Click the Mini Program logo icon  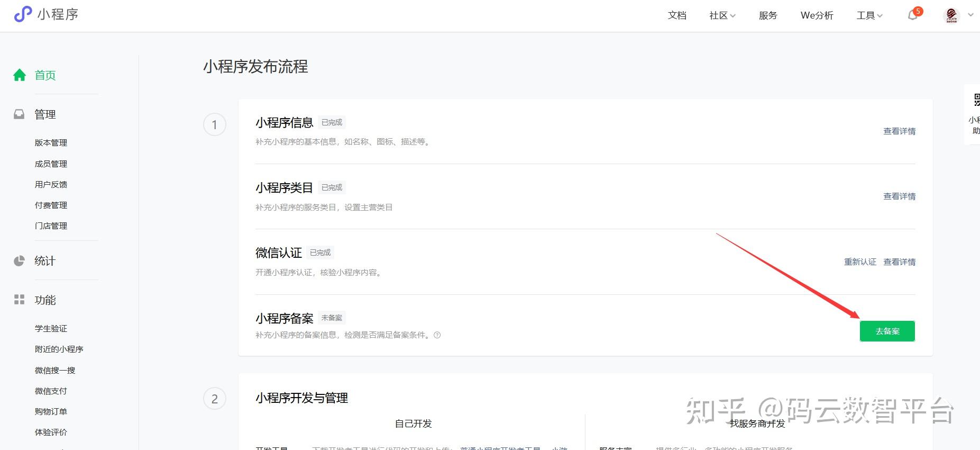[23, 14]
